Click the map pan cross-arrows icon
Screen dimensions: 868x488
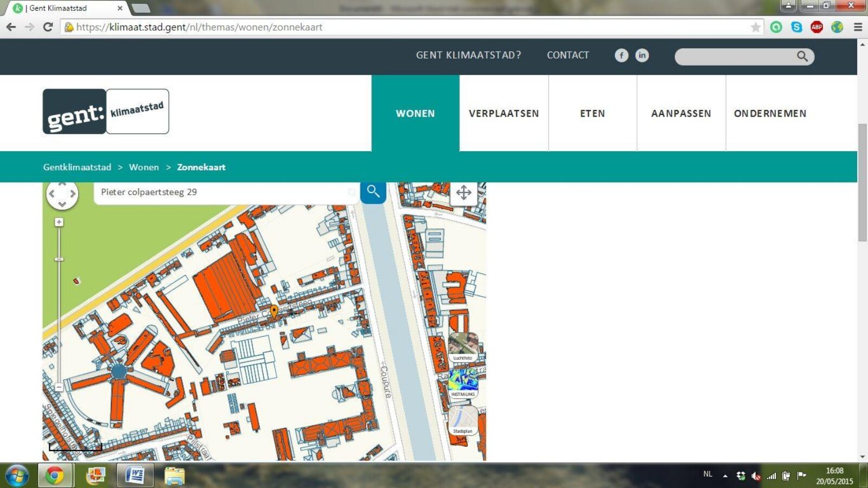(463, 192)
